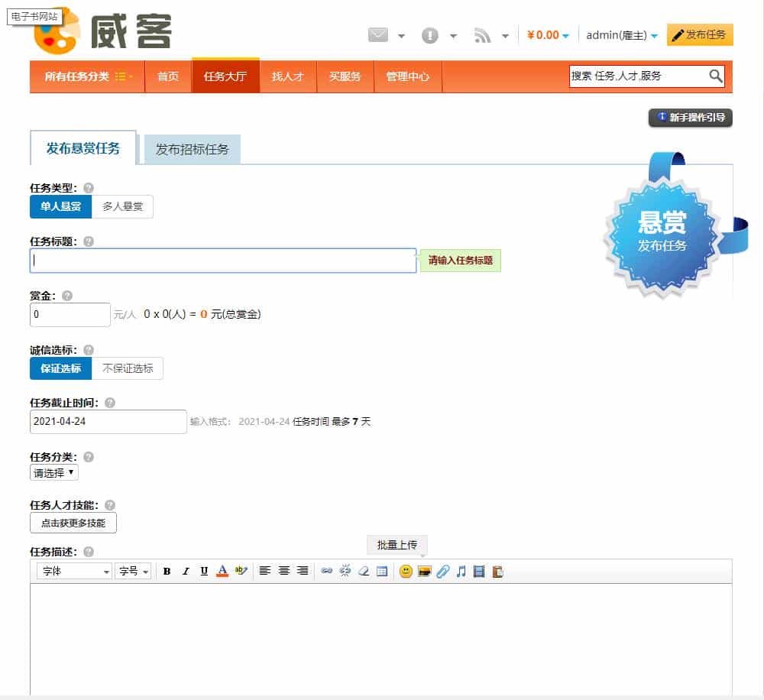The image size is (764, 700).
Task: Open the ¥0.00 balance dropdown
Action: (548, 35)
